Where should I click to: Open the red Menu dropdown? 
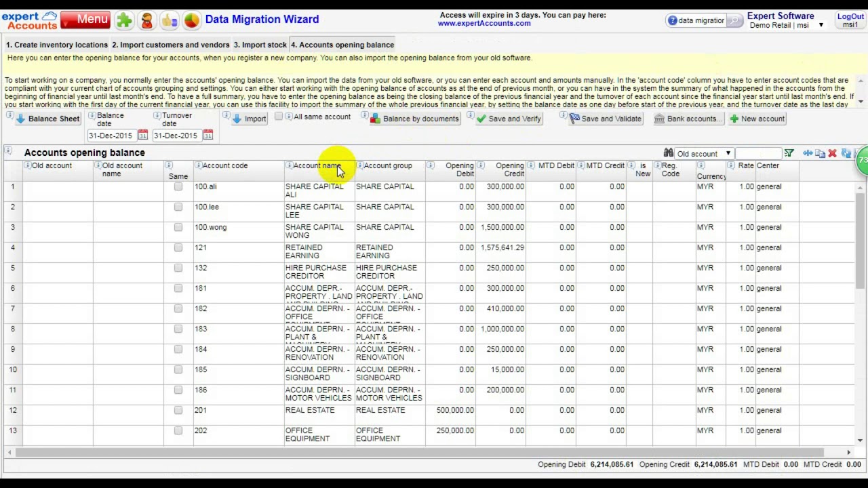pos(85,20)
